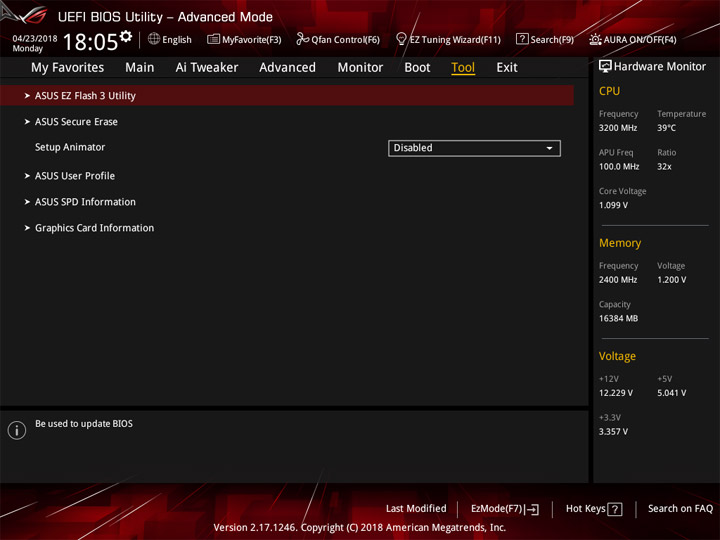Screen dimensions: 720x540
Task: Click Search on FAQ link
Action: click(681, 509)
